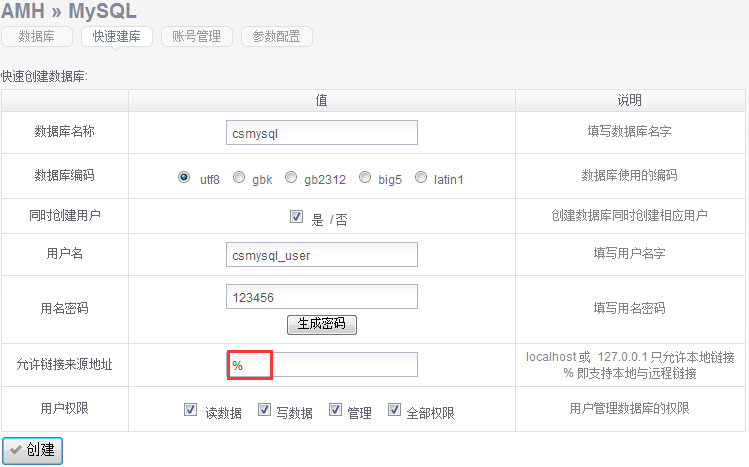
Task: Click the 用户权限 row label
Action: click(64, 408)
